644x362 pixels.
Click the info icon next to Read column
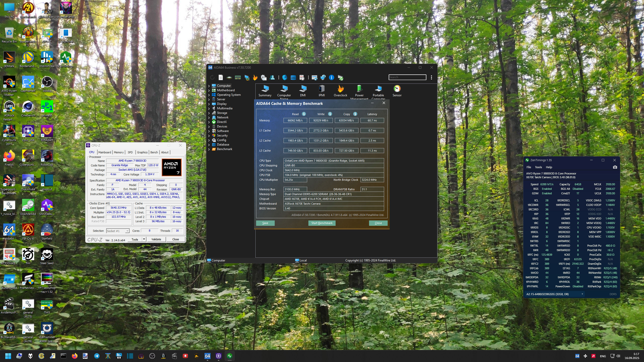coord(304,114)
